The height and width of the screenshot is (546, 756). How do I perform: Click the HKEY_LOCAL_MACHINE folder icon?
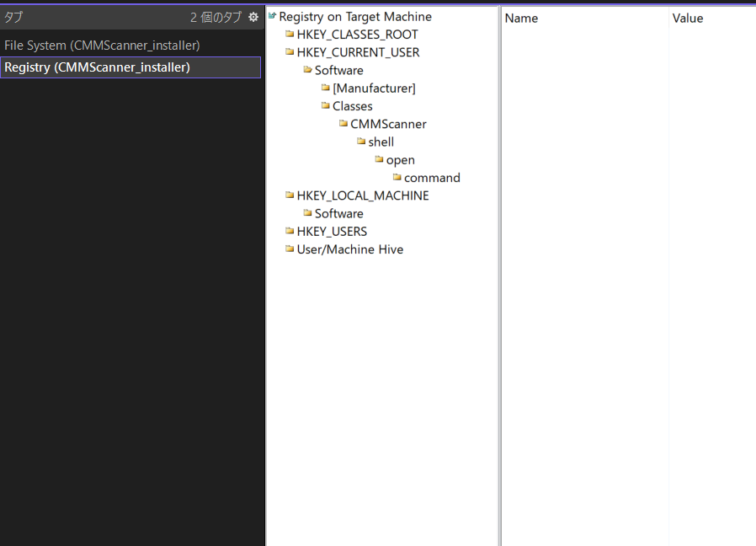[x=290, y=195]
